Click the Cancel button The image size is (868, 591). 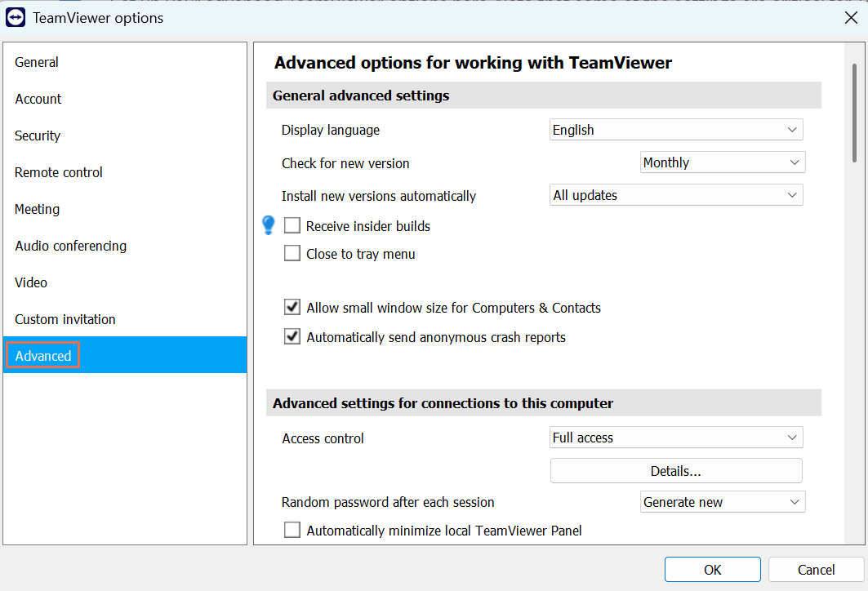[816, 570]
